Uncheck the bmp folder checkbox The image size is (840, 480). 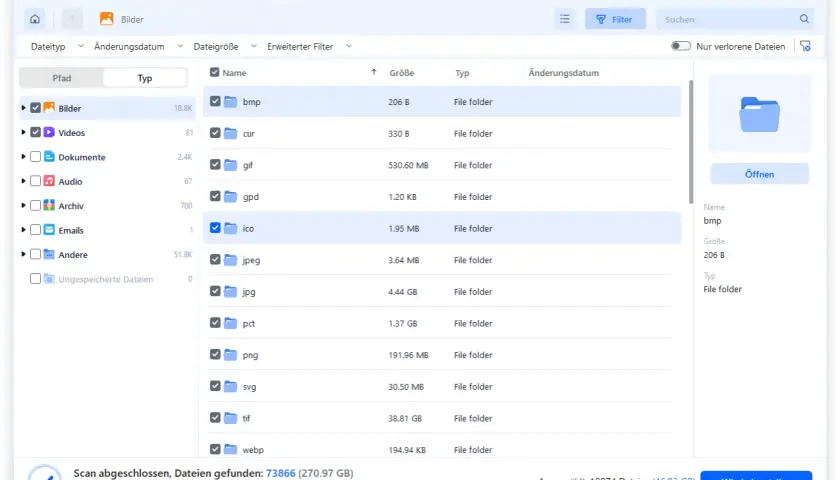[x=215, y=101]
